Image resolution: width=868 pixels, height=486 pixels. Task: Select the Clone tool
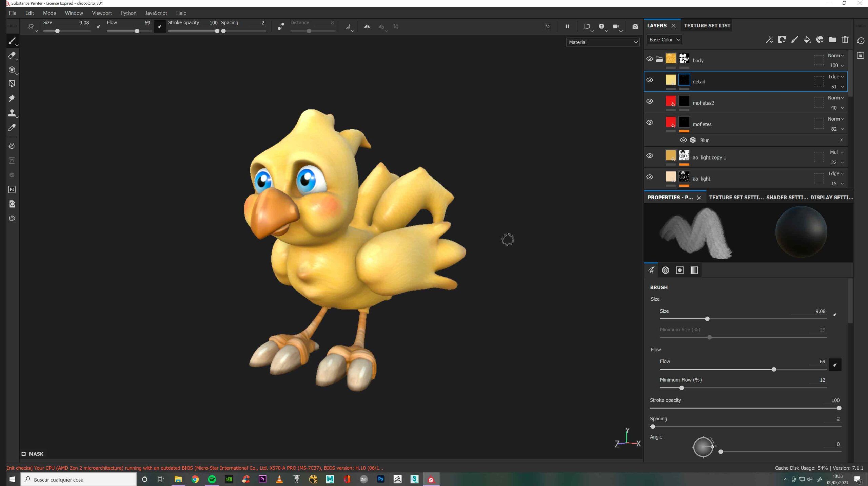pyautogui.click(x=12, y=113)
